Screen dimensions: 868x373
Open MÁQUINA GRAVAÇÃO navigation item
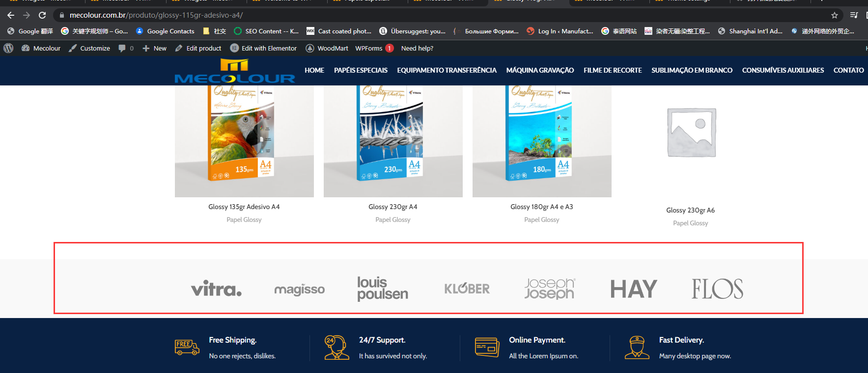pos(540,70)
